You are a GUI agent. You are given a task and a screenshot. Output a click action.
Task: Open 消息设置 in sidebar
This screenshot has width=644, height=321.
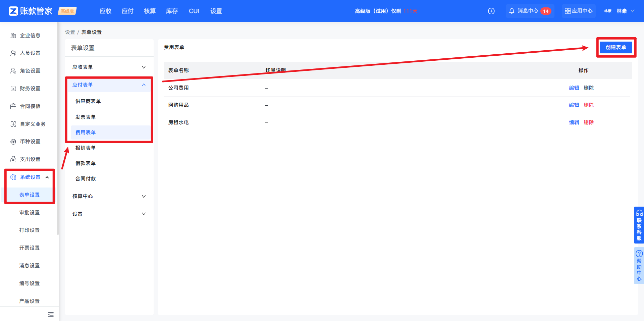[x=30, y=266]
